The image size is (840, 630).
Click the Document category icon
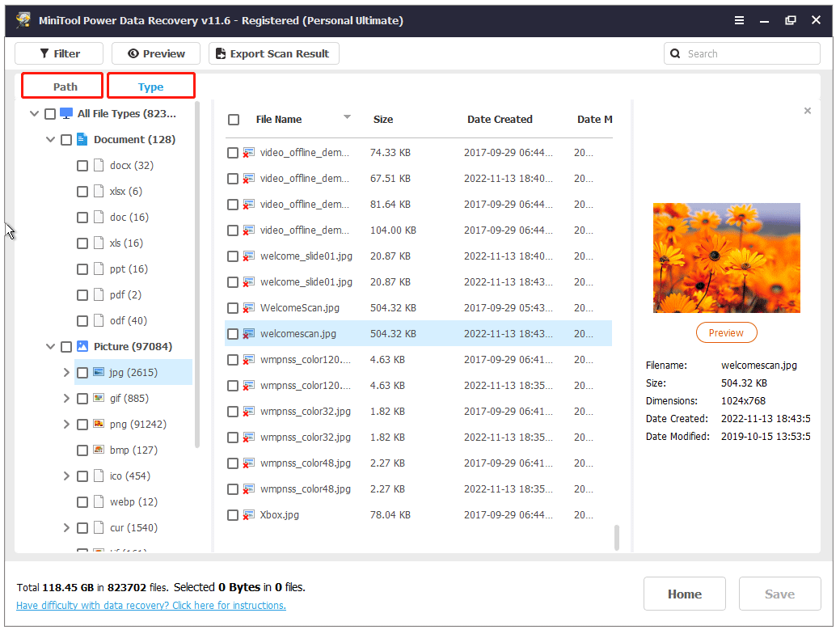(82, 139)
